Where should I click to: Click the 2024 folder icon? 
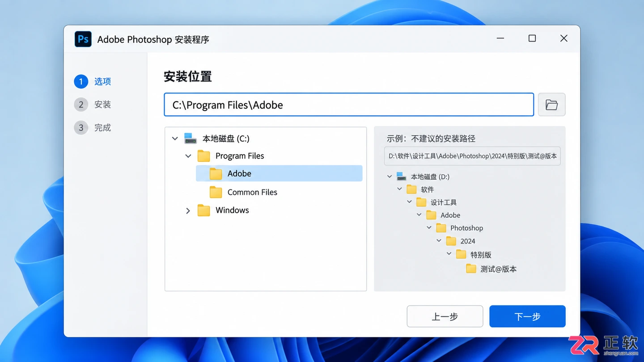coord(451,241)
